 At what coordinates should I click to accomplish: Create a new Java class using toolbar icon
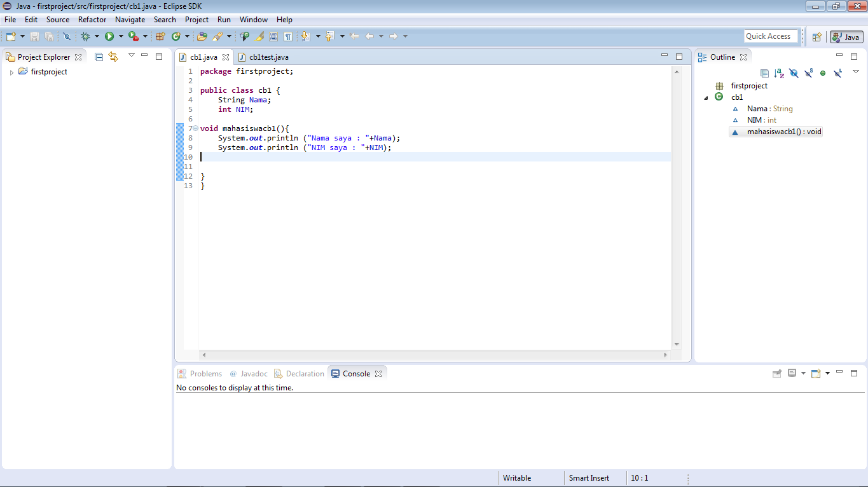[176, 36]
